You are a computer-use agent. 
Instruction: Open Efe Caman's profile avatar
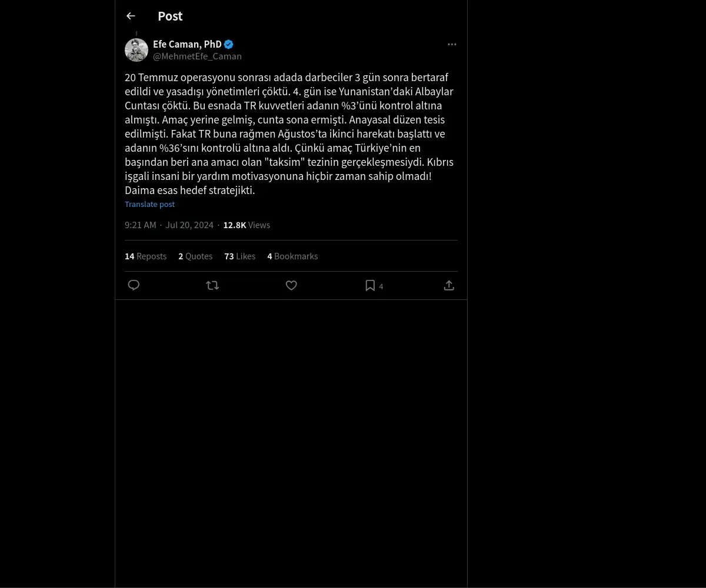click(136, 50)
